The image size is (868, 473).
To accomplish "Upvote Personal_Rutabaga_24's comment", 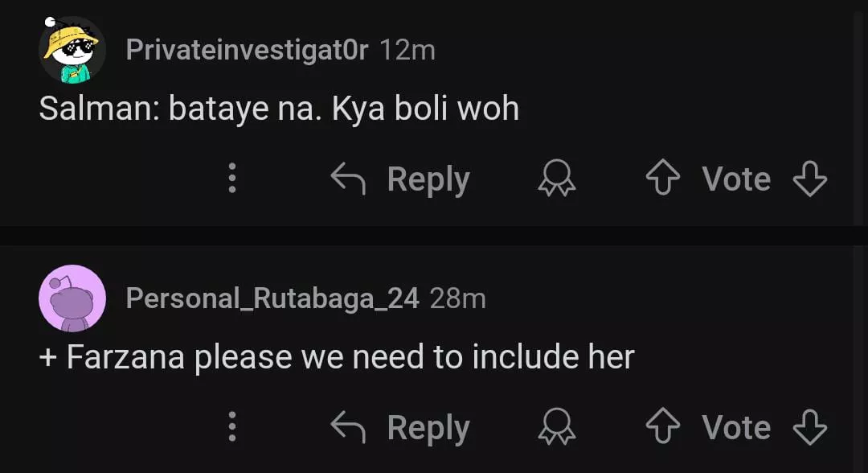I will tap(662, 427).
